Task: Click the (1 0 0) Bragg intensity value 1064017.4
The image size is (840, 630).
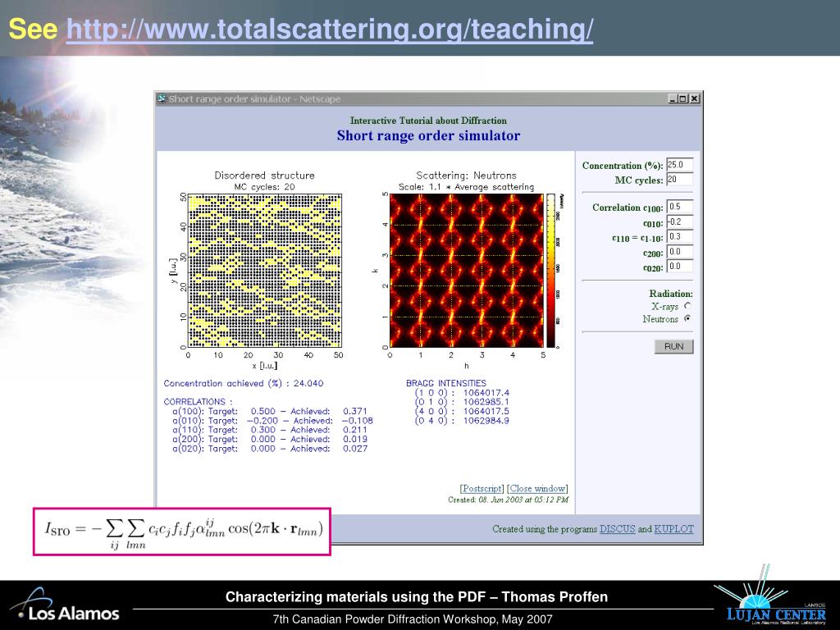Action: point(486,393)
